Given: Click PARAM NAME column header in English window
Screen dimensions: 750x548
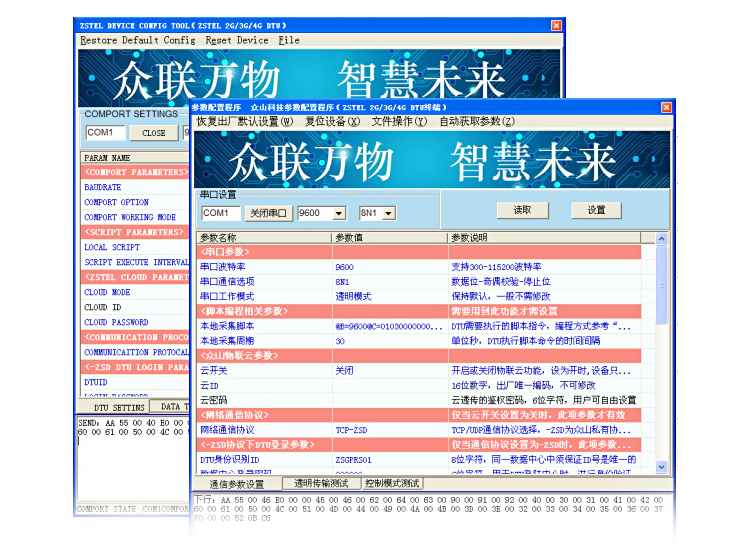Looking at the screenshot, I should coord(135,157).
